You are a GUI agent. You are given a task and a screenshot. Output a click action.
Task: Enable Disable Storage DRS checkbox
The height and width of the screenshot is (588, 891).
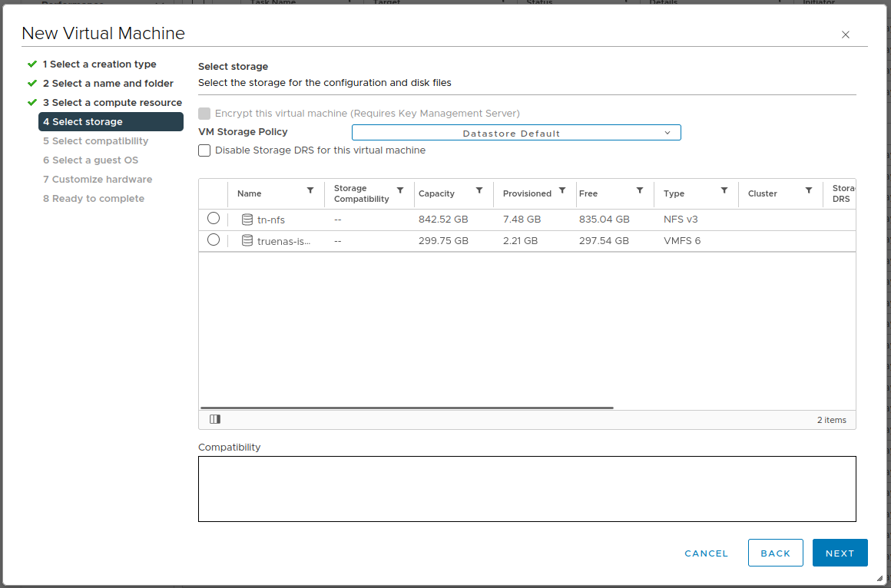[204, 150]
